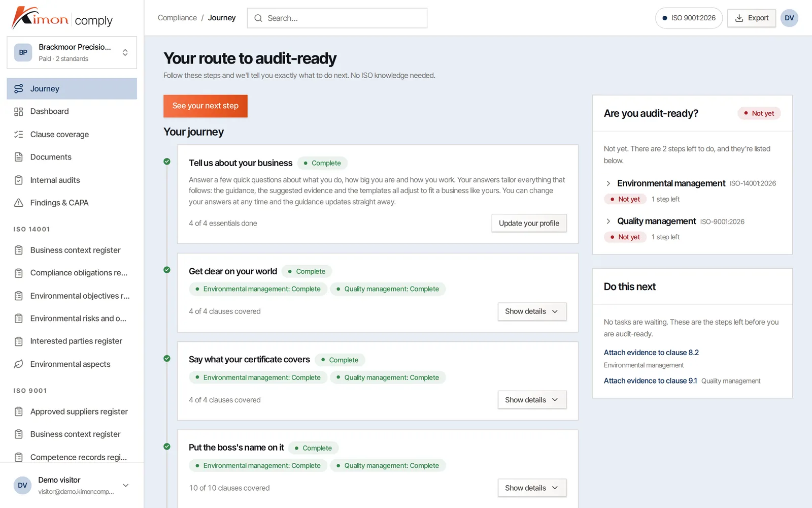Open the Journey page in sidebar
Screen dimensions: 812x508
click(x=72, y=88)
